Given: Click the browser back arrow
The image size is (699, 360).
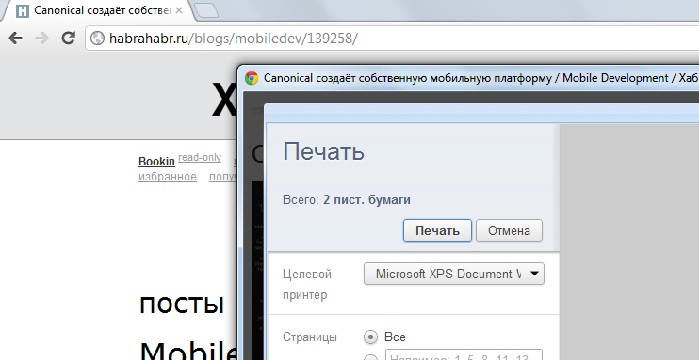Looking at the screenshot, I should click(x=16, y=38).
